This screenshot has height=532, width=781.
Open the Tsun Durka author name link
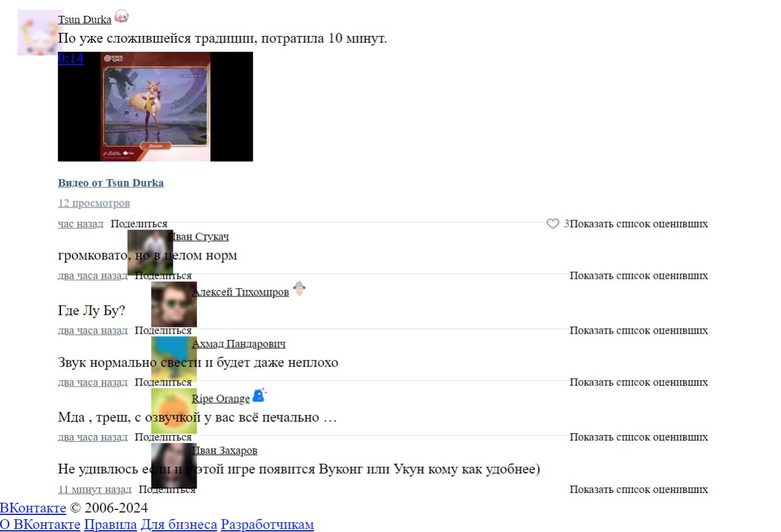(x=84, y=20)
